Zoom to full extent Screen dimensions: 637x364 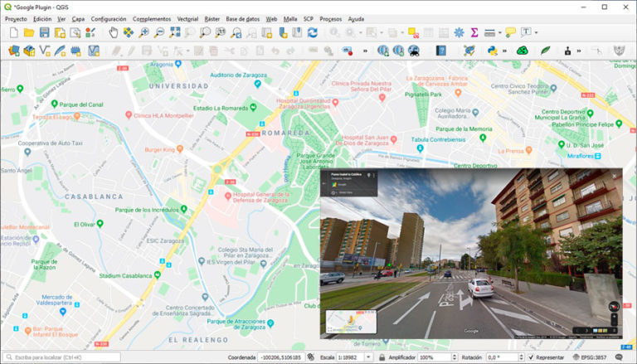coord(175,32)
